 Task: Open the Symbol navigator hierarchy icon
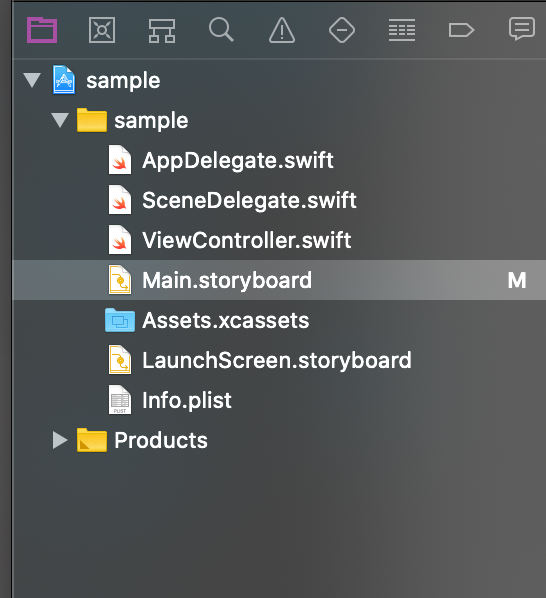[x=162, y=31]
